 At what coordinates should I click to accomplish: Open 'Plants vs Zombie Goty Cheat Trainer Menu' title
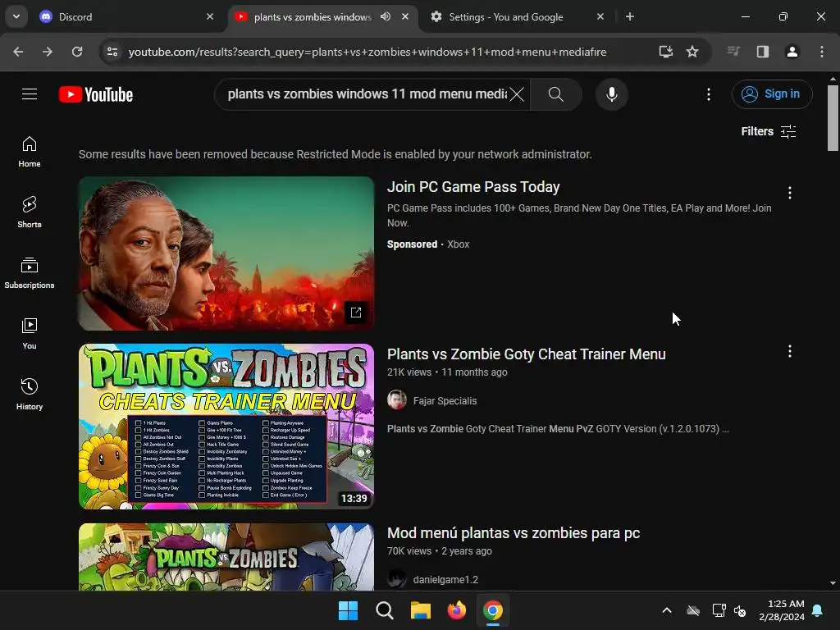pyautogui.click(x=526, y=354)
